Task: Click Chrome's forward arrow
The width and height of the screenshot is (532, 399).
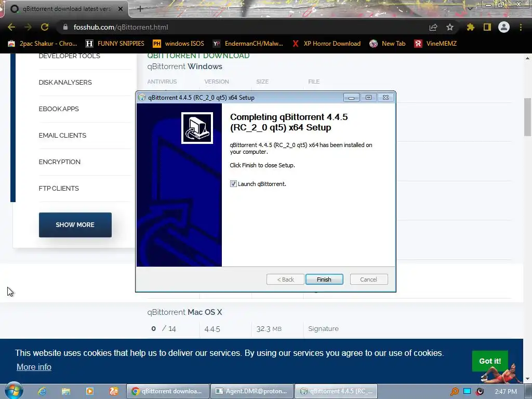Action: click(x=28, y=27)
